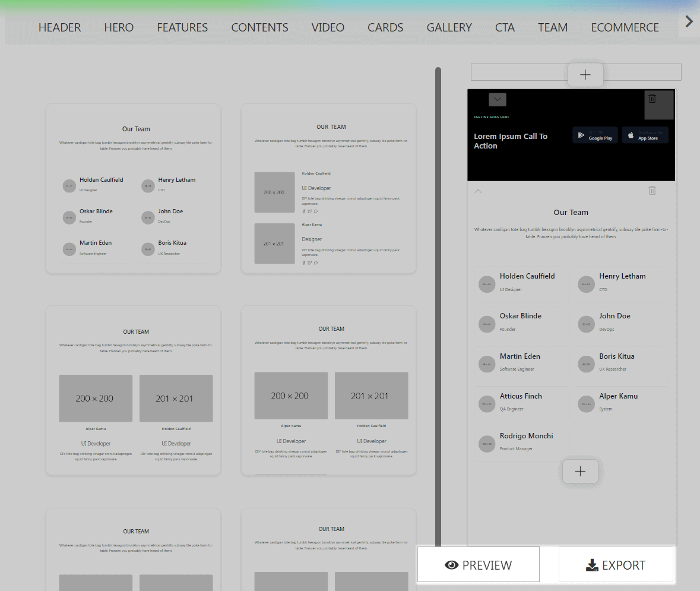Open the GALLERY tab
Viewport: 700px width, 591px height.
coord(449,27)
